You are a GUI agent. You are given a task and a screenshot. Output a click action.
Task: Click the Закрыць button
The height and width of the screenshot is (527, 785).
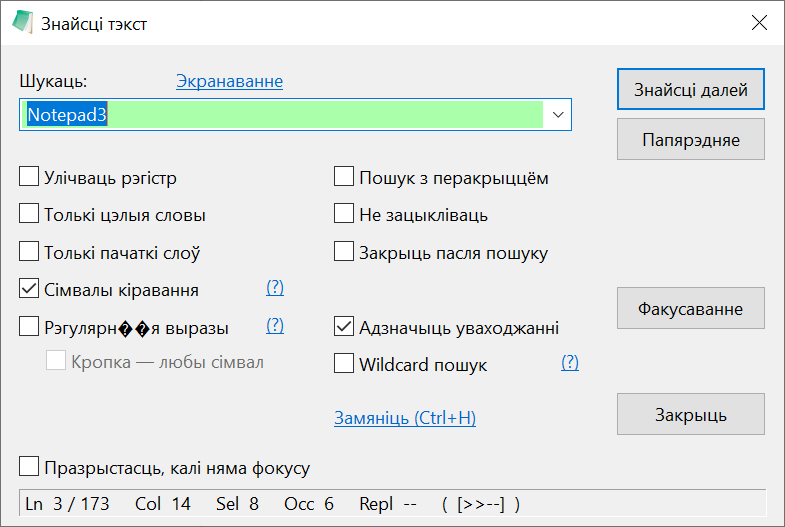click(691, 414)
